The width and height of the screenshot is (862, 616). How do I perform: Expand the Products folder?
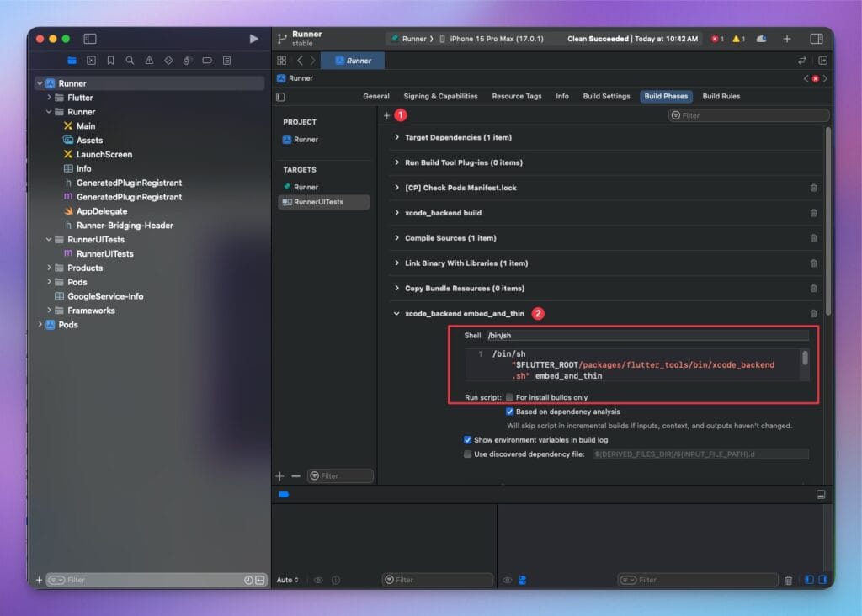(x=49, y=268)
